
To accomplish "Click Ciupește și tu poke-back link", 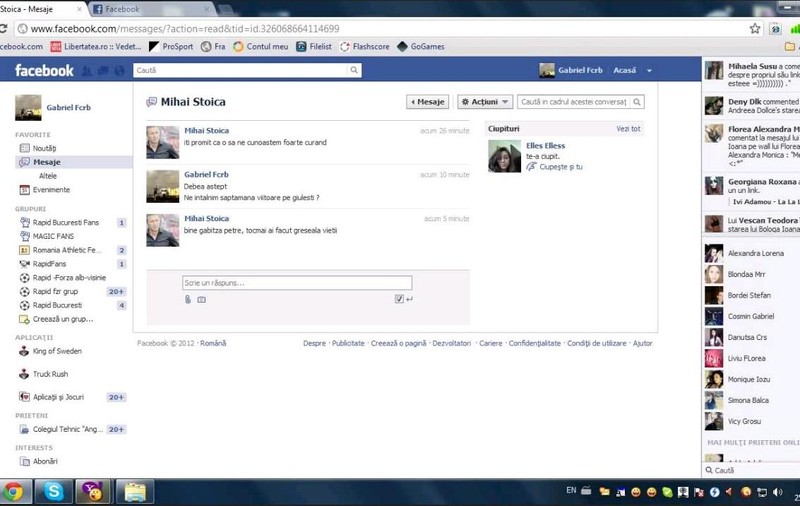I will click(561, 167).
